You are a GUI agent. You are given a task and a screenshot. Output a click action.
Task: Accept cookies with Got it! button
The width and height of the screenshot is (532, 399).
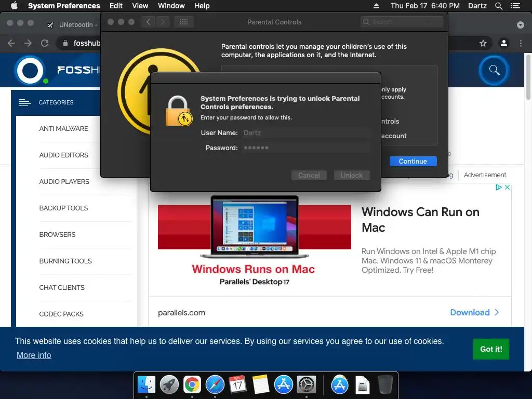coord(491,349)
